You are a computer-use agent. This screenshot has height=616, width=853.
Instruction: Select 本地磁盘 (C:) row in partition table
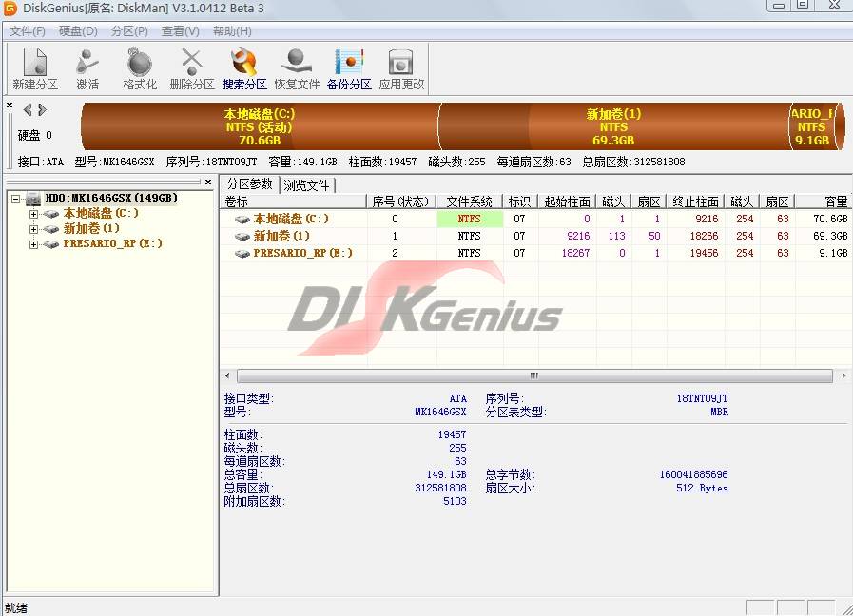[x=535, y=219]
